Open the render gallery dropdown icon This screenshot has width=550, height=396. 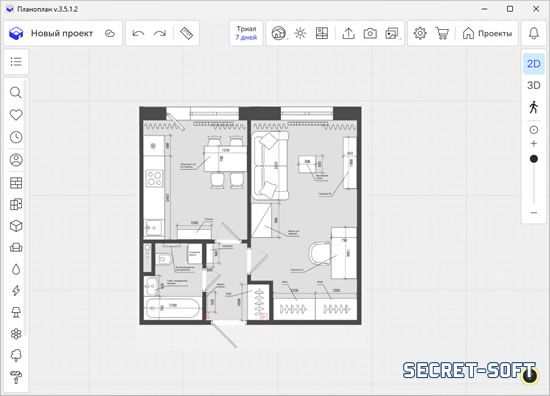tap(392, 33)
